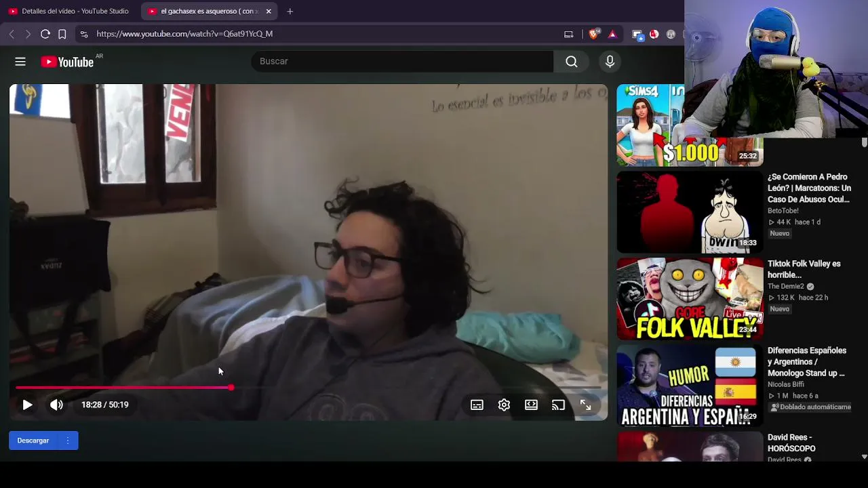Open 'Diferencias Españoles y Argentinos' video title

click(x=807, y=362)
